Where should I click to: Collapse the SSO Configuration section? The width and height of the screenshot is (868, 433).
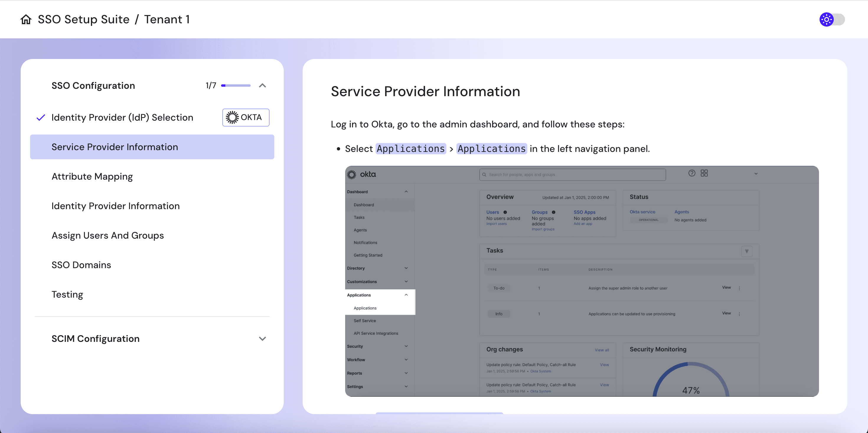click(262, 86)
